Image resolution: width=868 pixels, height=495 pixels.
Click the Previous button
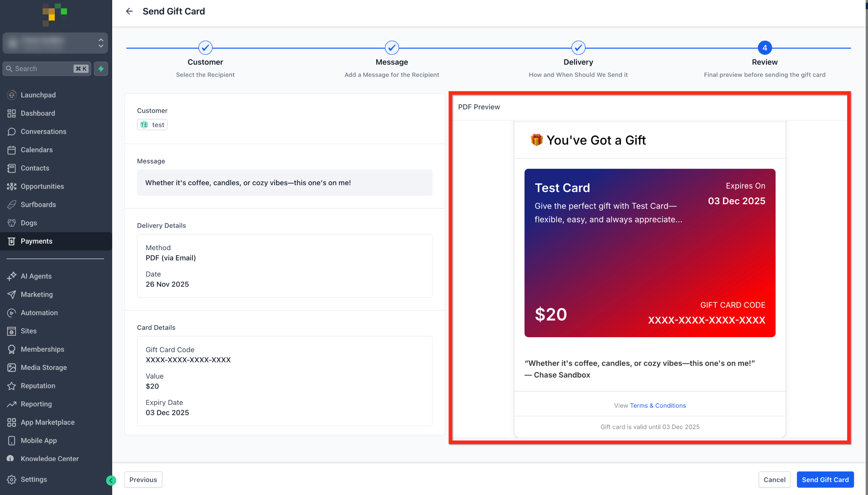coord(143,479)
